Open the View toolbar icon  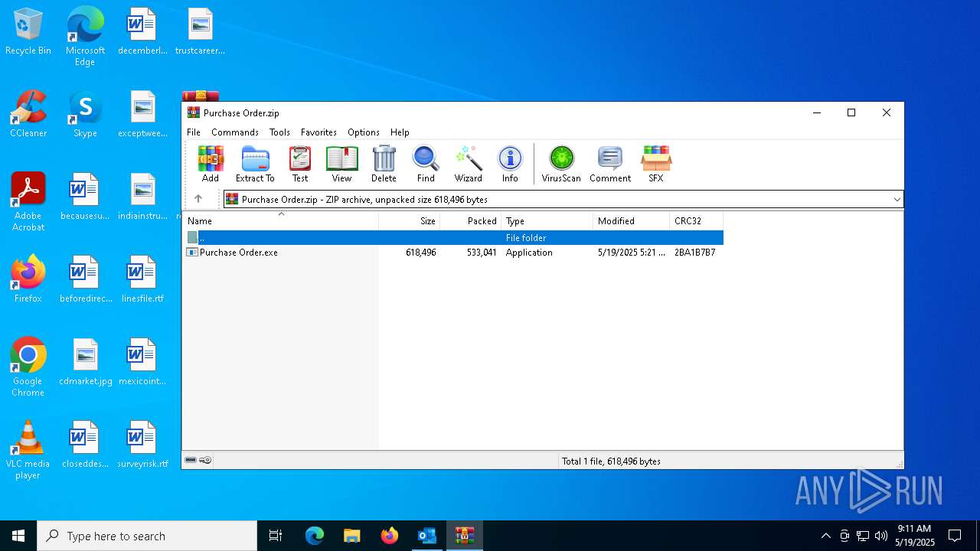[x=341, y=164]
